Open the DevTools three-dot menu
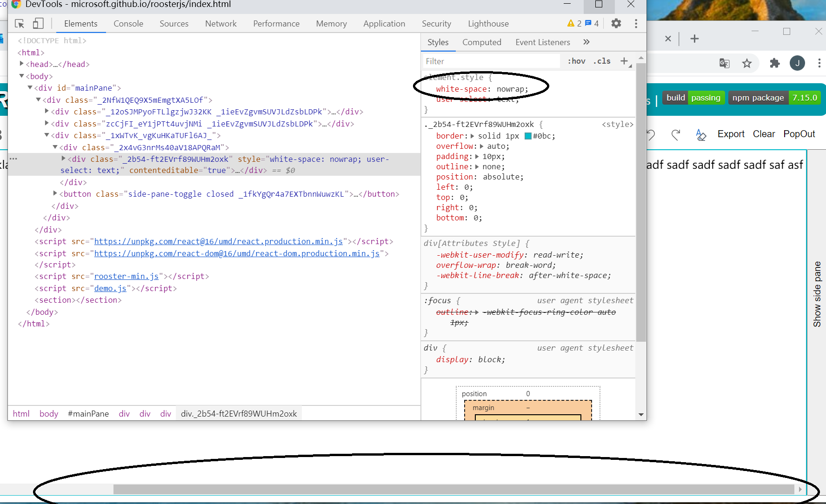Image resolution: width=826 pixels, height=504 pixels. pos(636,23)
